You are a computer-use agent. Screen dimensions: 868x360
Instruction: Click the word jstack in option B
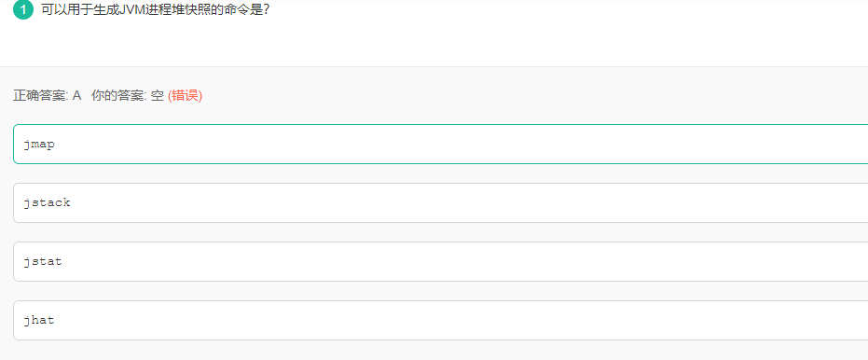coord(47,202)
